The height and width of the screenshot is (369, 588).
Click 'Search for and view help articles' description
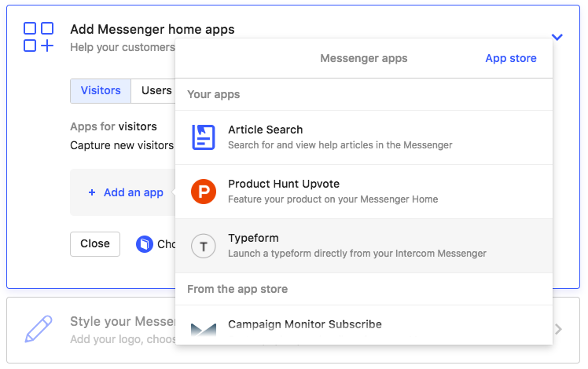pyautogui.click(x=340, y=145)
